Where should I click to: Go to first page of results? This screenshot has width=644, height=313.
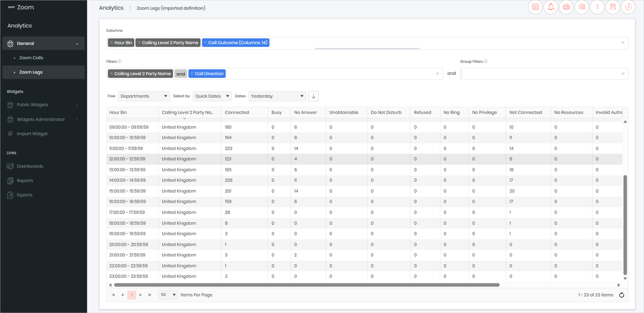[113, 295]
